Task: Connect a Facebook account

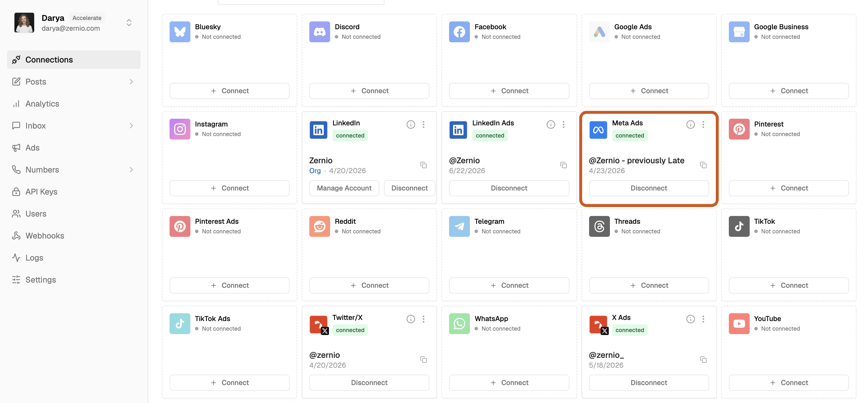Action: pyautogui.click(x=509, y=91)
